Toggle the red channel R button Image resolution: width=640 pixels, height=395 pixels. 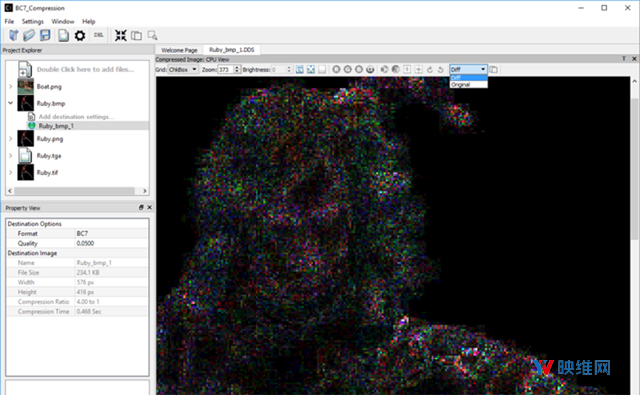pyautogui.click(x=336, y=69)
